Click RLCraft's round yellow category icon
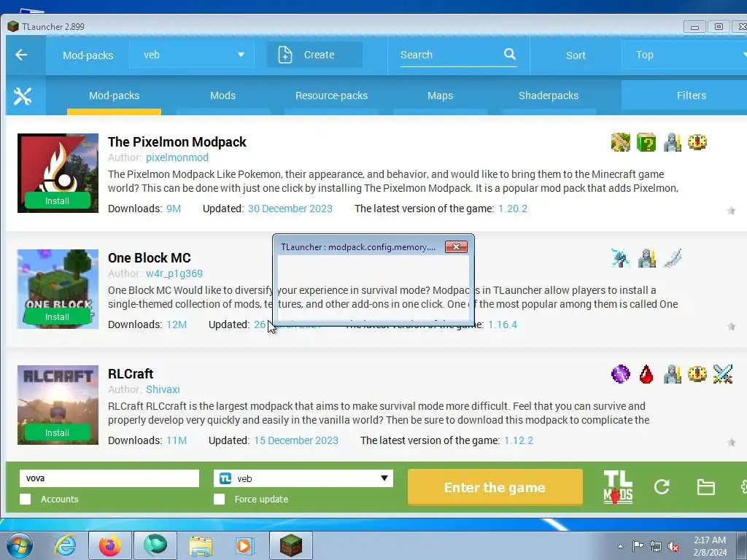 pyautogui.click(x=697, y=374)
